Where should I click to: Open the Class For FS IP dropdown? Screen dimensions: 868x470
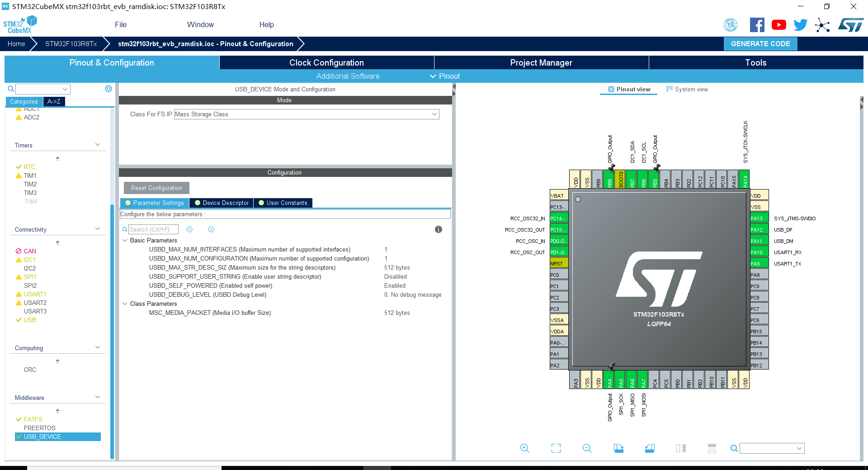(434, 114)
